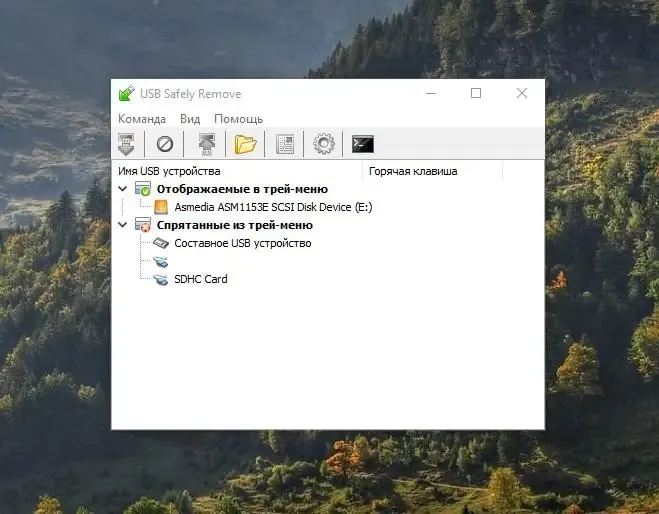The width and height of the screenshot is (659, 514).
Task: Click the unnamed USB device icon
Action: tap(161, 262)
